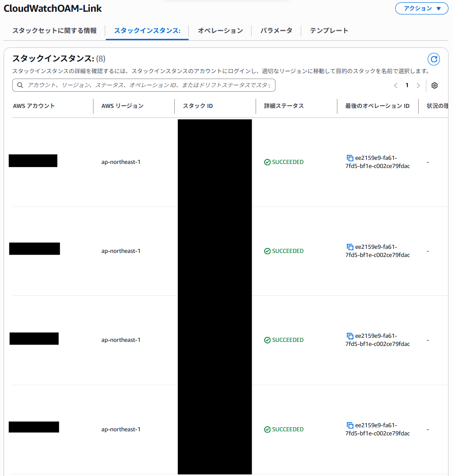Screen dimensions: 453x476
Task: Select the last visible stack instance row
Action: 34,427
